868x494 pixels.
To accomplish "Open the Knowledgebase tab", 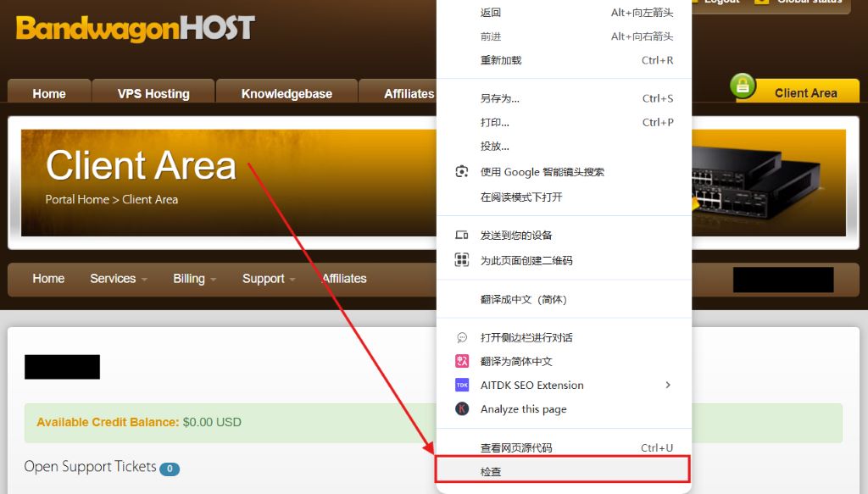I will click(287, 93).
